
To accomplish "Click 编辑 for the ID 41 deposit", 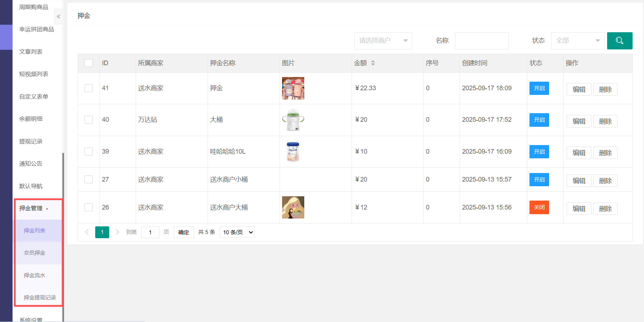I will click(x=578, y=90).
